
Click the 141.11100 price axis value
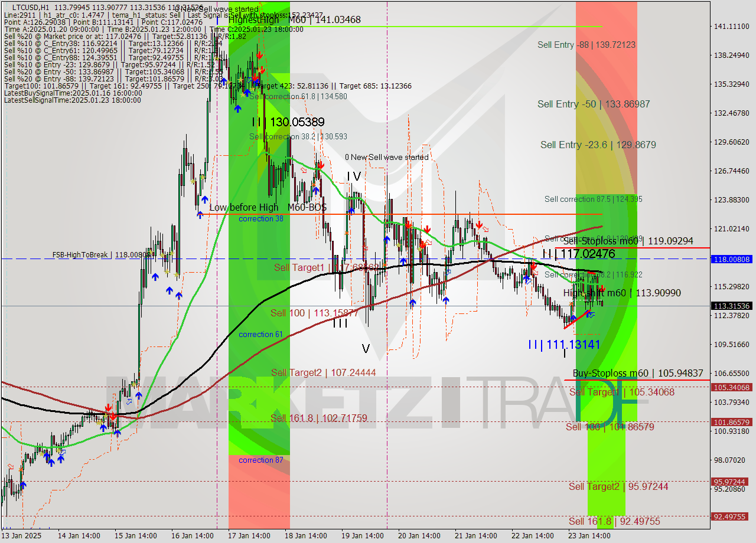tap(732, 26)
